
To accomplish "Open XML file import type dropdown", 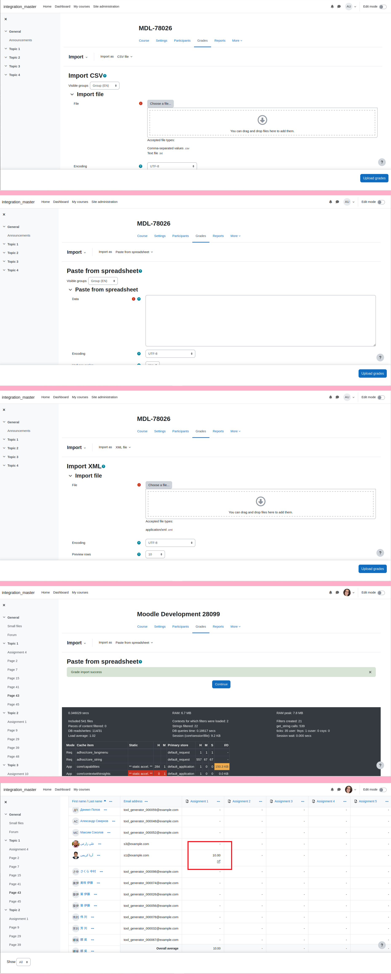I will [123, 447].
